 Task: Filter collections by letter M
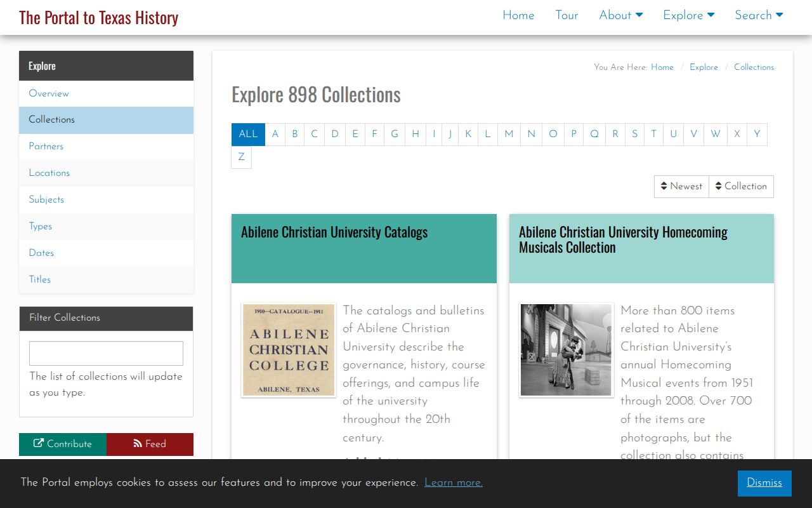click(x=509, y=135)
